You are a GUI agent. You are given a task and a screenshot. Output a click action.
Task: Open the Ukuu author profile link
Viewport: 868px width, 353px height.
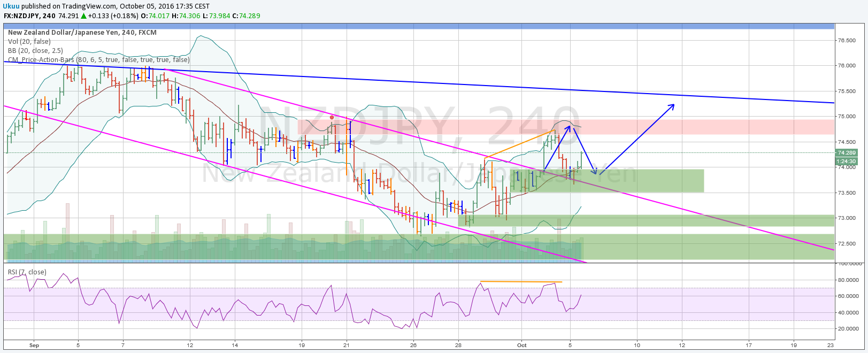(12, 6)
